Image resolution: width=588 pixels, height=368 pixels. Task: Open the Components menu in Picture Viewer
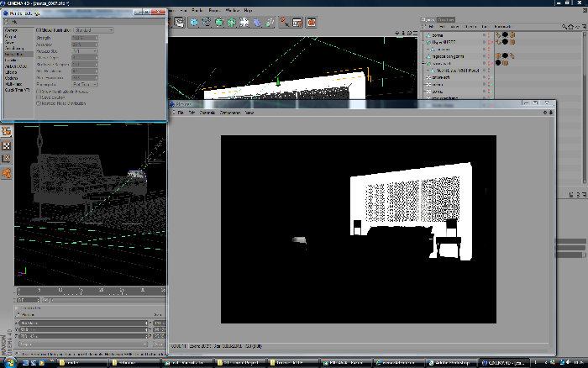pos(229,113)
